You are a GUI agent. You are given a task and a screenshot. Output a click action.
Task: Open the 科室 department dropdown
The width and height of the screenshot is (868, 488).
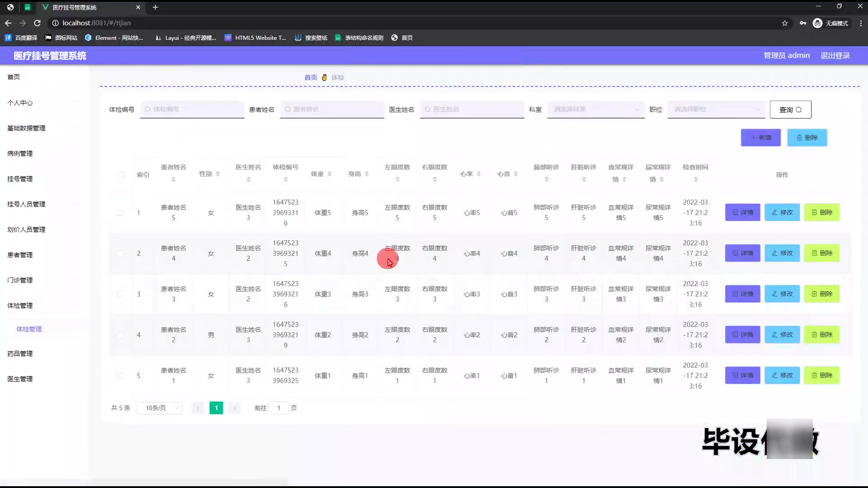click(x=595, y=109)
